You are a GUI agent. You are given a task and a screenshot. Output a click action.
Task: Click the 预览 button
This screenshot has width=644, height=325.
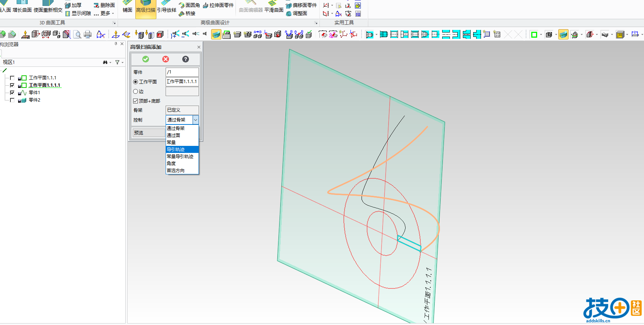pyautogui.click(x=149, y=133)
